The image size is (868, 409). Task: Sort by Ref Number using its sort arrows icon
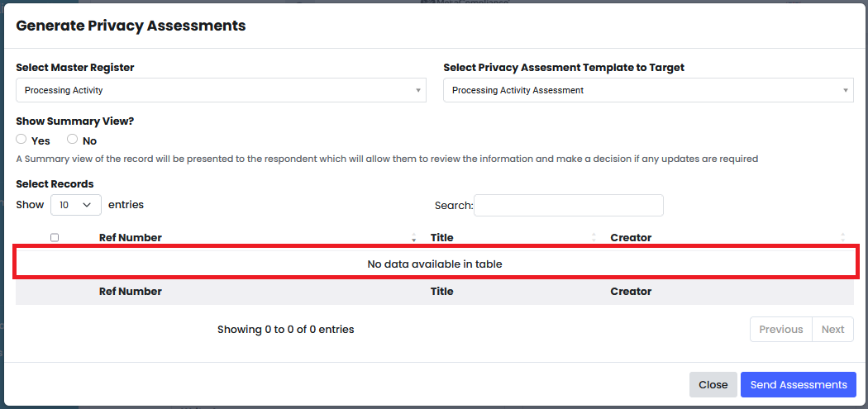tap(414, 238)
